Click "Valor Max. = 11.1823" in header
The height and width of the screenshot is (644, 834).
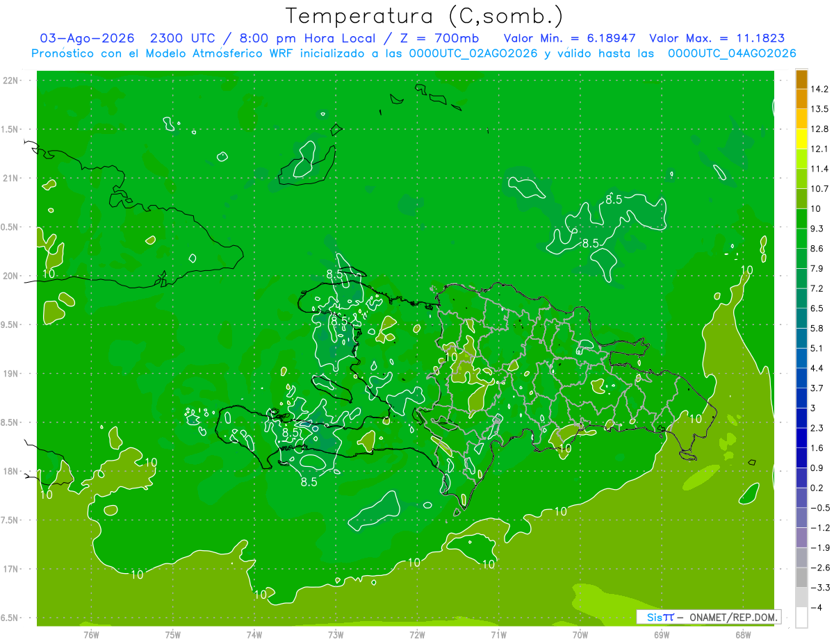tap(717, 38)
